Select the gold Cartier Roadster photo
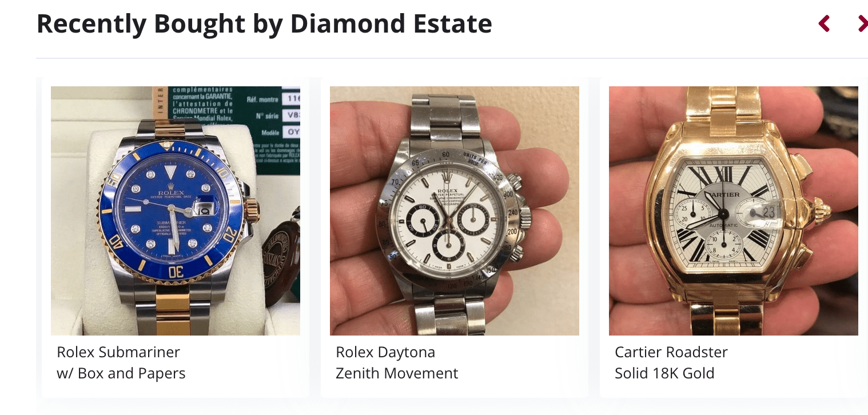This screenshot has width=868, height=415. tap(734, 210)
